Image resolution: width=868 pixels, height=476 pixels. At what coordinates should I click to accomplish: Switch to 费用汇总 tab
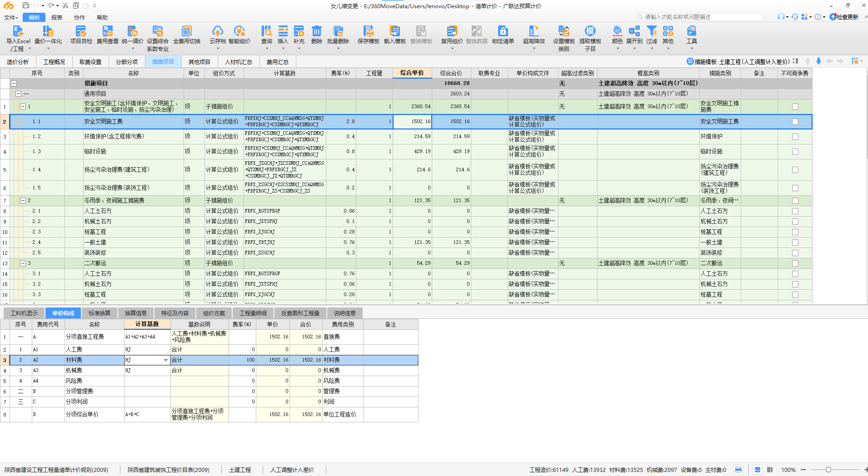click(x=278, y=62)
